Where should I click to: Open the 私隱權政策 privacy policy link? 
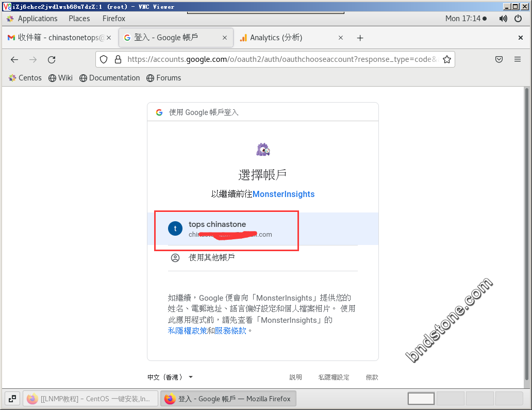coord(187,331)
